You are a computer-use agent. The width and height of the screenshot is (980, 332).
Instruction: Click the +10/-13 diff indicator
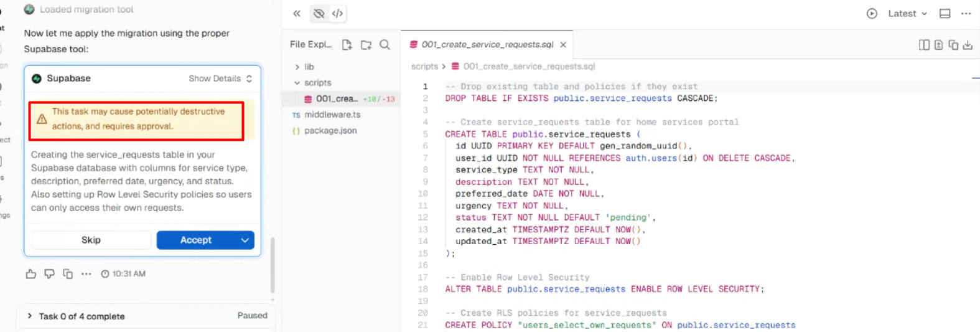379,99
